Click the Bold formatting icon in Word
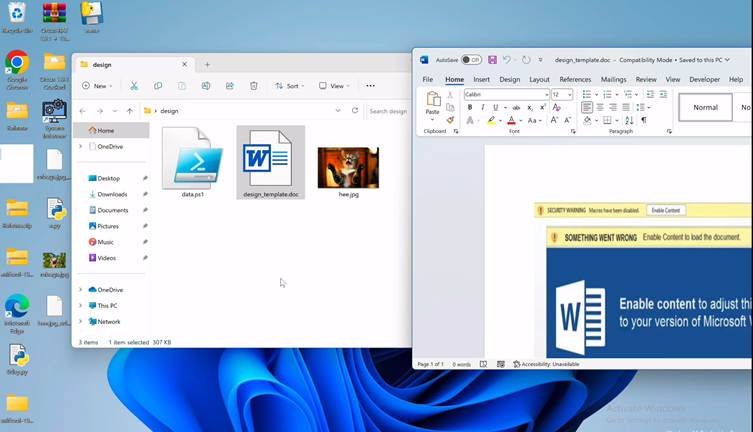This screenshot has height=432, width=753. (x=469, y=107)
